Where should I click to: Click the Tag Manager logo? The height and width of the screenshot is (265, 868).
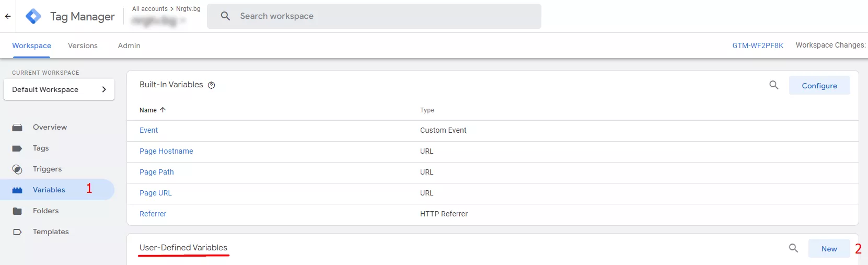click(x=33, y=16)
